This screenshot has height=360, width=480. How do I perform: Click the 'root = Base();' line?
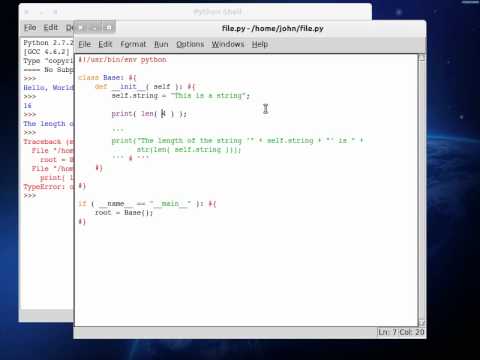coord(124,213)
